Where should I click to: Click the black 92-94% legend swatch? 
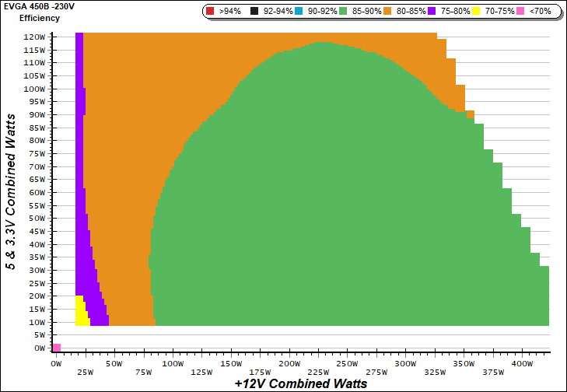tap(255, 12)
